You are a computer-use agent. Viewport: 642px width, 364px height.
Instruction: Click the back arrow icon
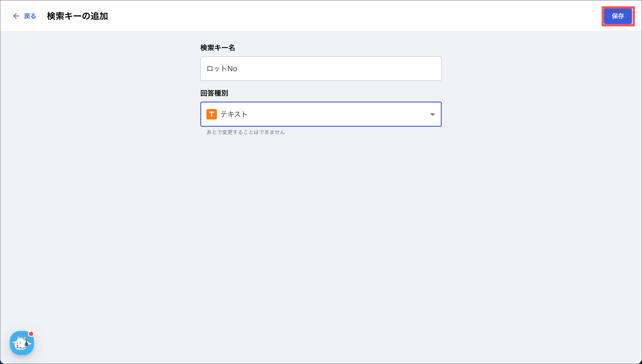click(16, 16)
